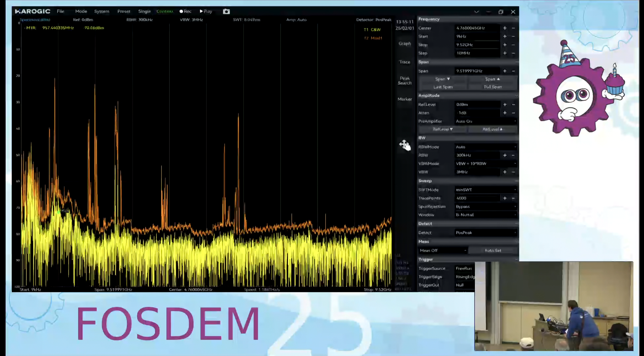Viewport: 644px width, 356px height.
Task: Open the SWTMode dropdown
Action: (x=485, y=190)
